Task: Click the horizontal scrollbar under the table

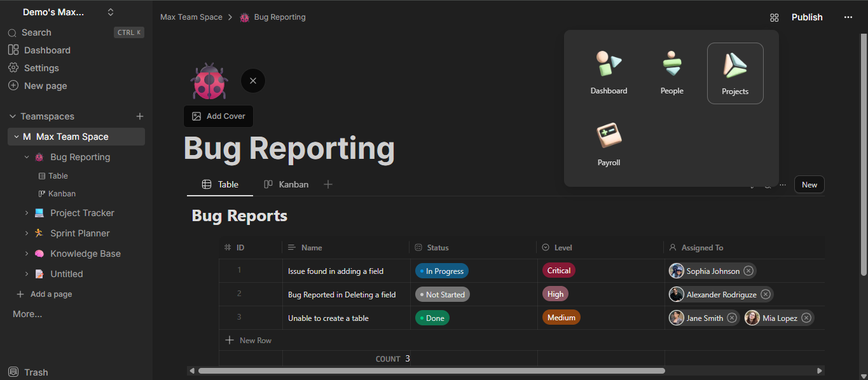Action: [431, 370]
